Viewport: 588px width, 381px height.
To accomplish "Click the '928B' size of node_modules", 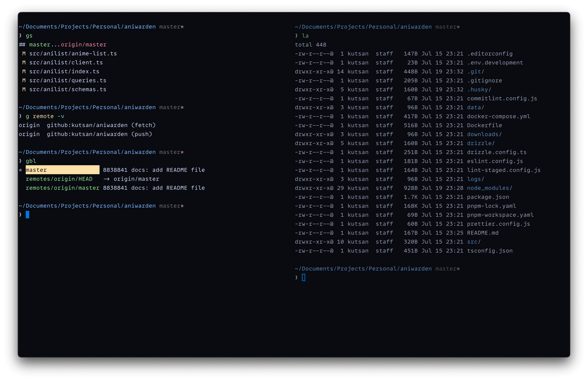I will (x=411, y=188).
